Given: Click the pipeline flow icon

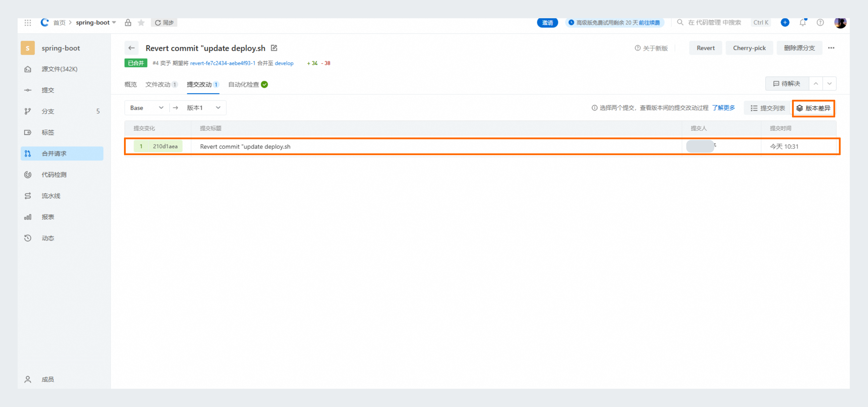Looking at the screenshot, I should coord(28,196).
